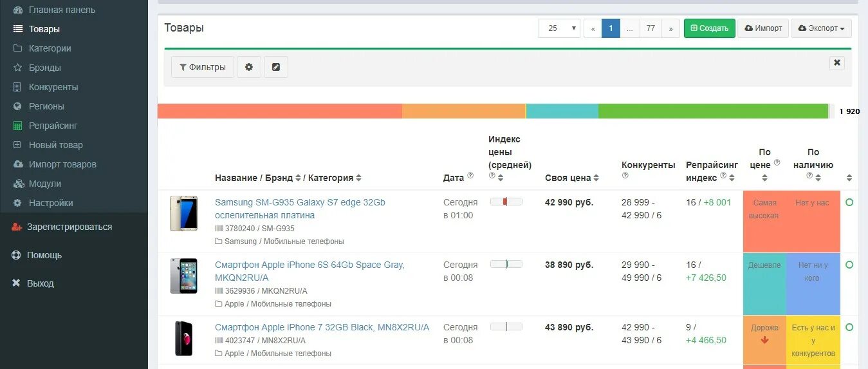Screen dimensions: 868x369
Task: Open Apple iPhone 7 32GB Black link
Action: point(322,327)
